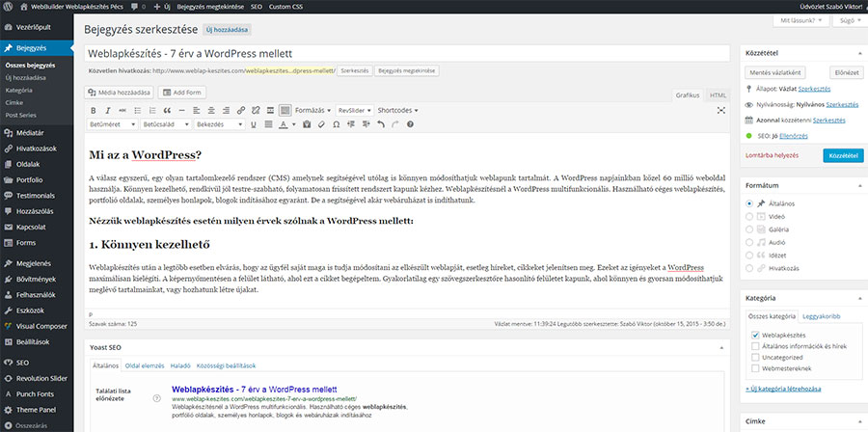Check Általános információk és hírek category

755,346
